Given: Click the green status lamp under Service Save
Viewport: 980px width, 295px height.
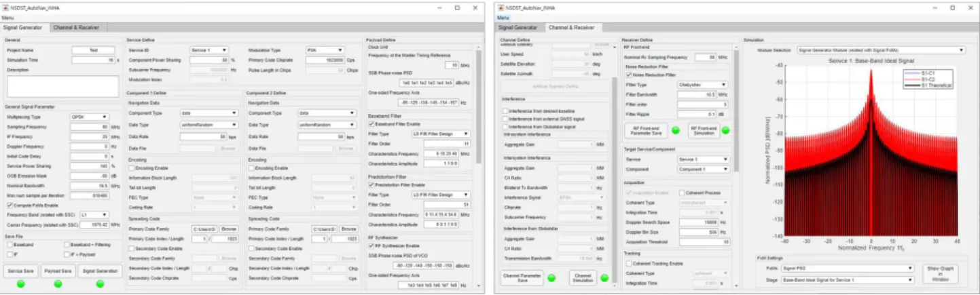Looking at the screenshot, I should click(x=21, y=283).
